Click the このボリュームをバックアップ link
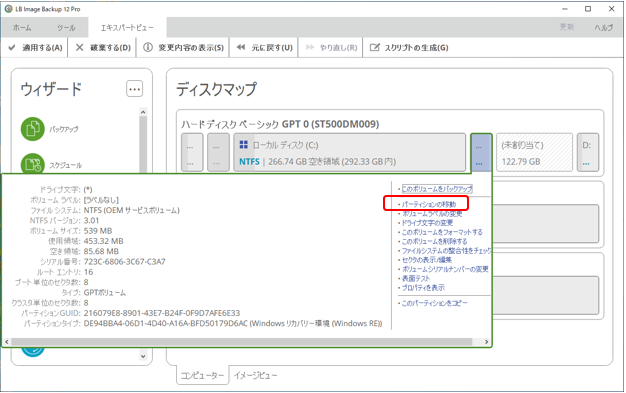The height and width of the screenshot is (393, 626). coord(437,189)
